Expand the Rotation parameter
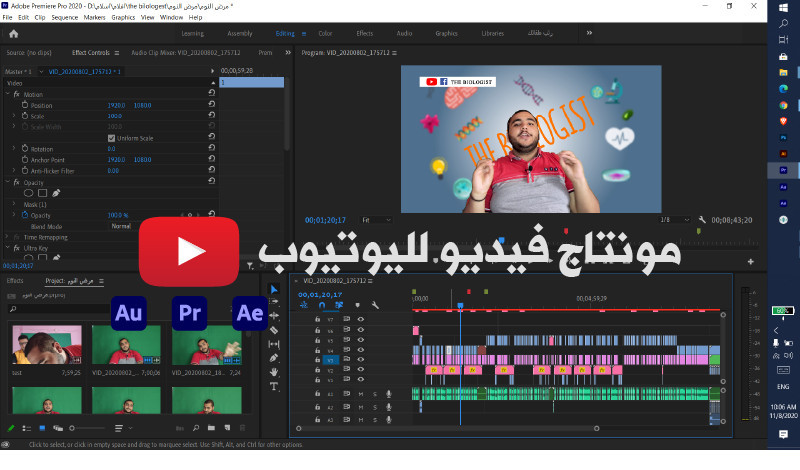 pyautogui.click(x=14, y=149)
